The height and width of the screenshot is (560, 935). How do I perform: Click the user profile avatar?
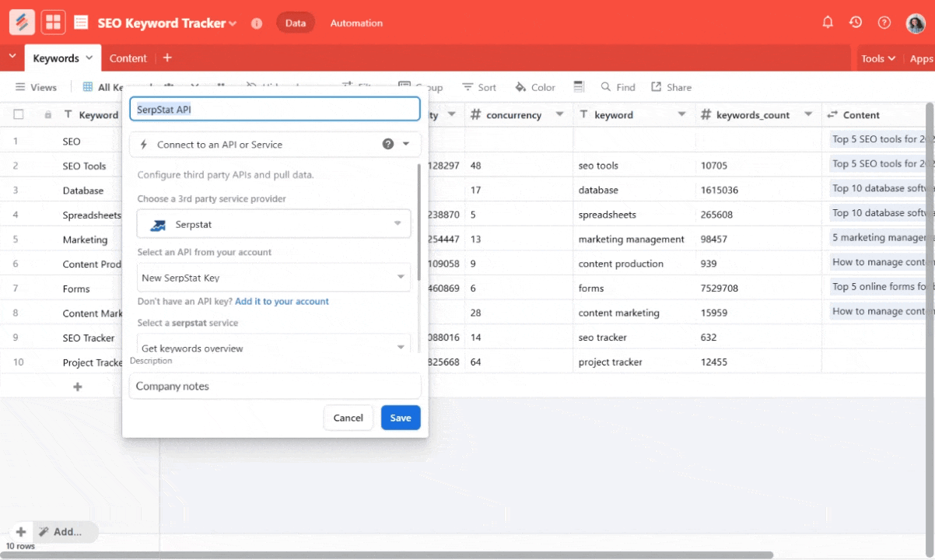point(916,23)
